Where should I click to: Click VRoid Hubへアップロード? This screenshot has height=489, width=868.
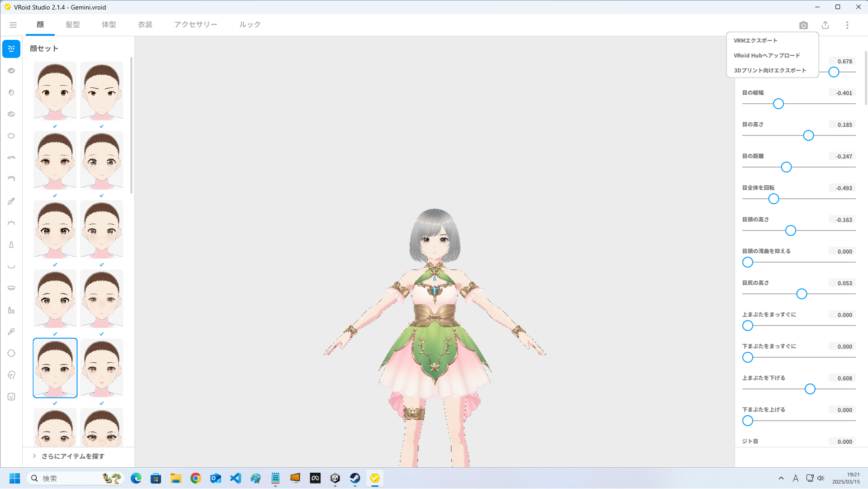click(767, 55)
